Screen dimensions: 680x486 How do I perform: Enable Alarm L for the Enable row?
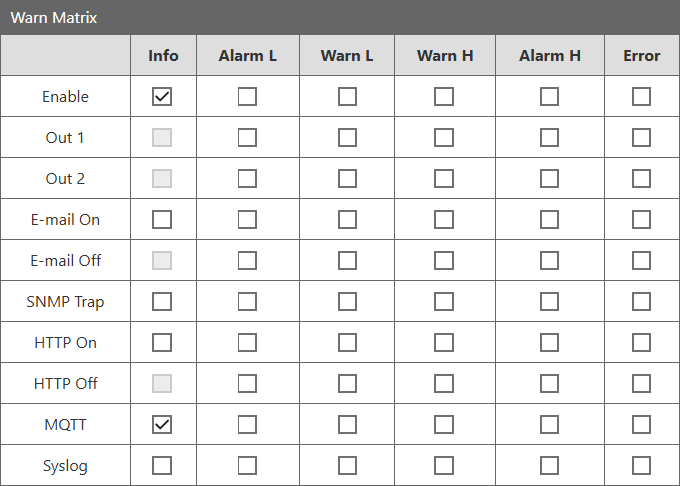247,97
